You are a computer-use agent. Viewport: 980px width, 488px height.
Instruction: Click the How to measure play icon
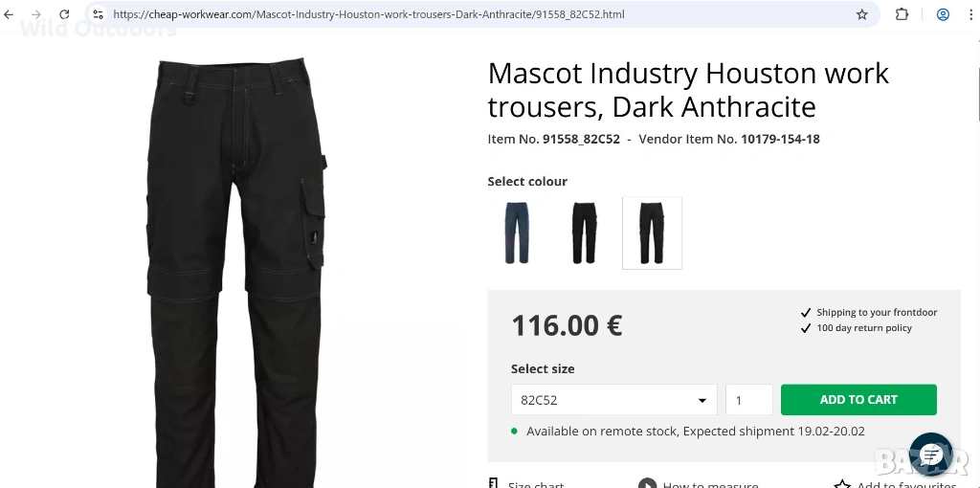tap(648, 484)
